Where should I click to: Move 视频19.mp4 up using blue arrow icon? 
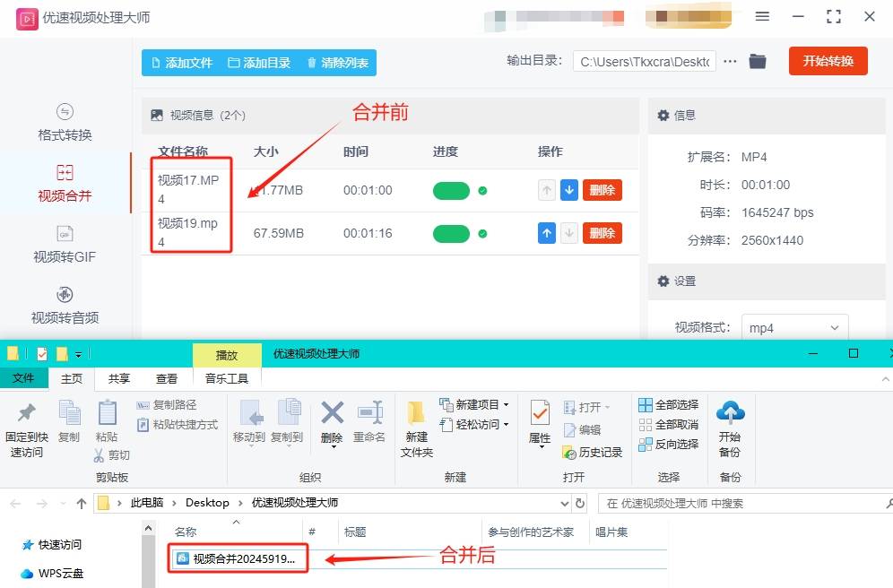[x=546, y=232]
